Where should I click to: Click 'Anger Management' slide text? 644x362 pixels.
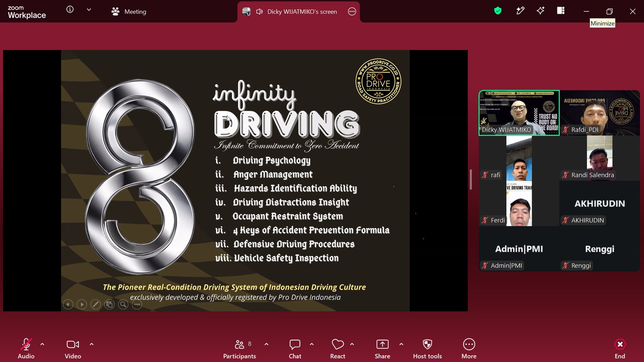(x=273, y=175)
